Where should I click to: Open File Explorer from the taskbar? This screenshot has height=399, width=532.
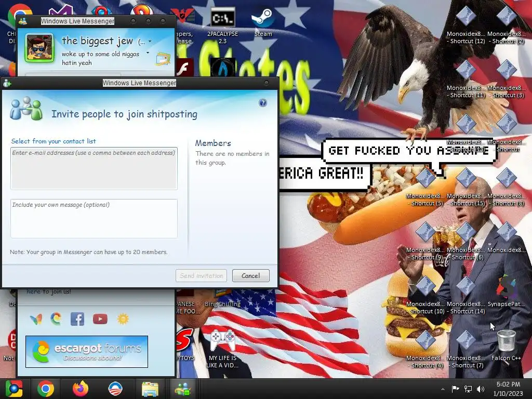(x=150, y=389)
